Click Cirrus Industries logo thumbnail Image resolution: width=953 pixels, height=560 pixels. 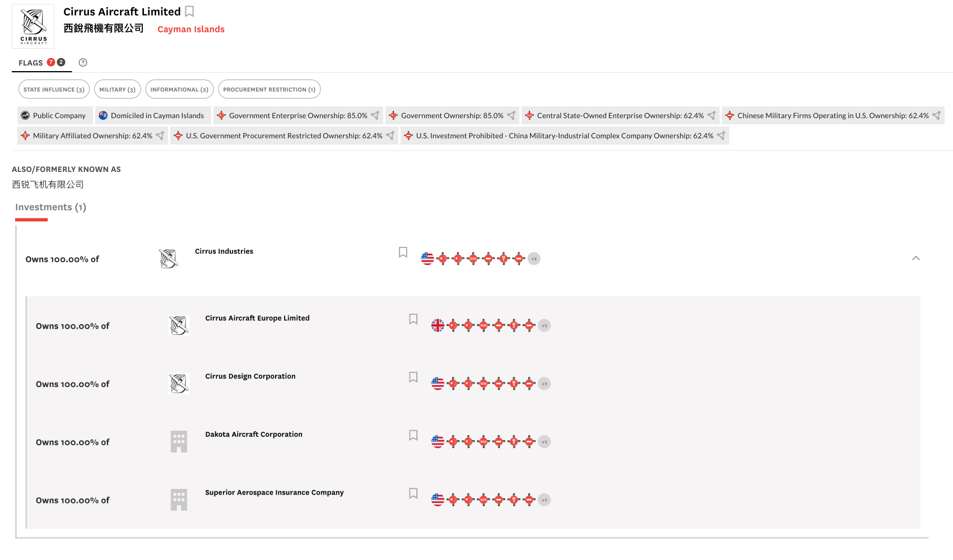click(169, 259)
